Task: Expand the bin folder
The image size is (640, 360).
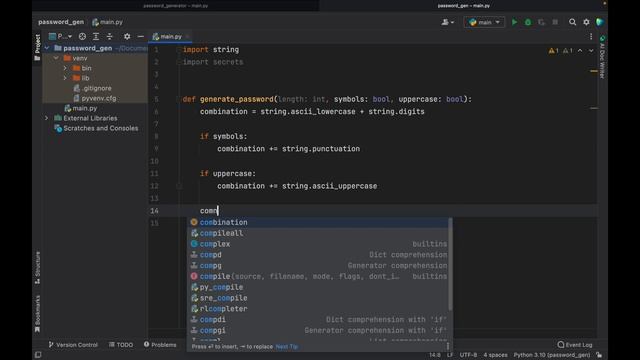Action: 65,68
